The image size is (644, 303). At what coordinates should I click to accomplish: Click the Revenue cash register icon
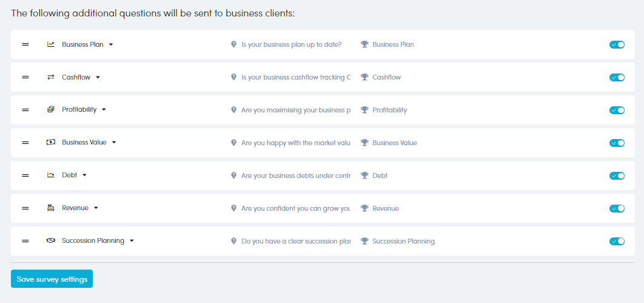pos(51,208)
